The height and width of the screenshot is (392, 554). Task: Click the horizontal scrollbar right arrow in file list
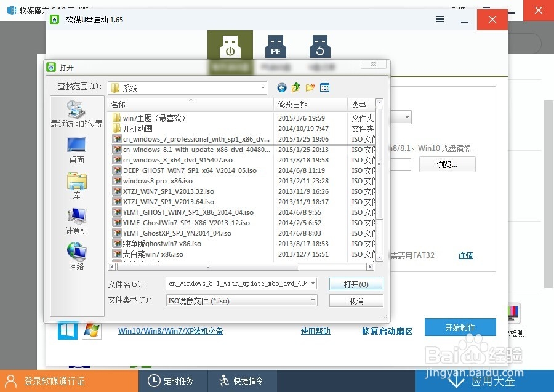(x=371, y=266)
